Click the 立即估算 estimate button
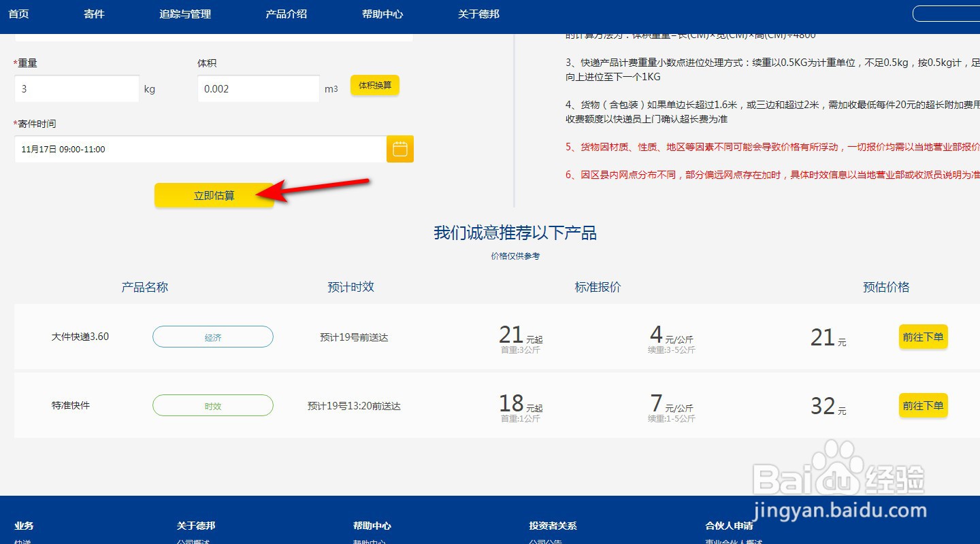 pyautogui.click(x=214, y=194)
